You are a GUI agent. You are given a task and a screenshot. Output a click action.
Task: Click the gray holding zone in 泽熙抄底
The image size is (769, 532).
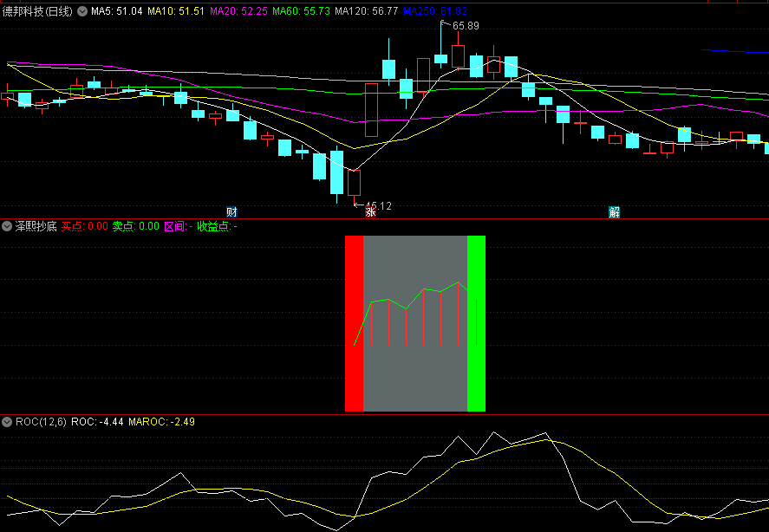[x=415, y=323]
